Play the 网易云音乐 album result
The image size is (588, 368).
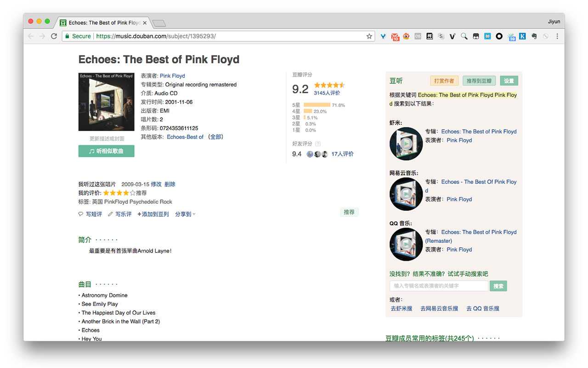406,194
